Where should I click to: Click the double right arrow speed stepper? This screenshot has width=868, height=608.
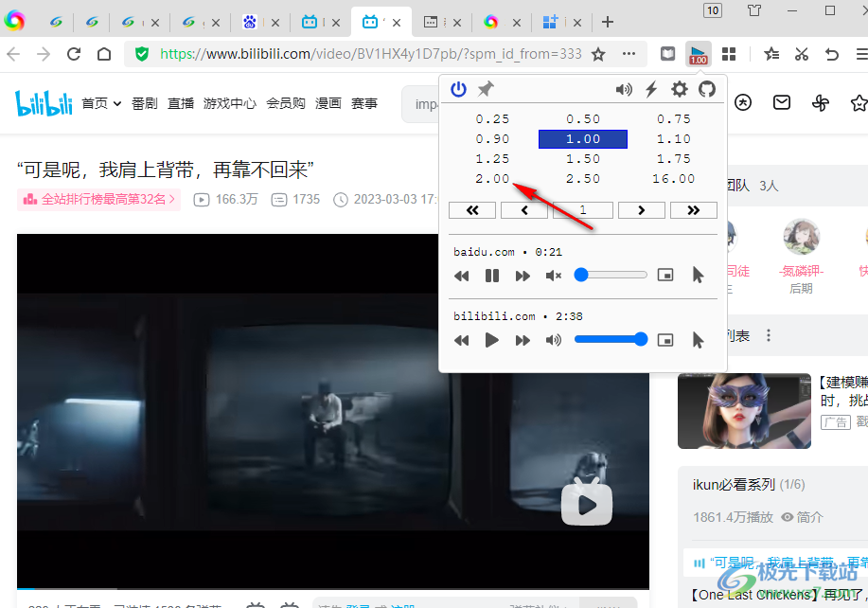coord(693,210)
